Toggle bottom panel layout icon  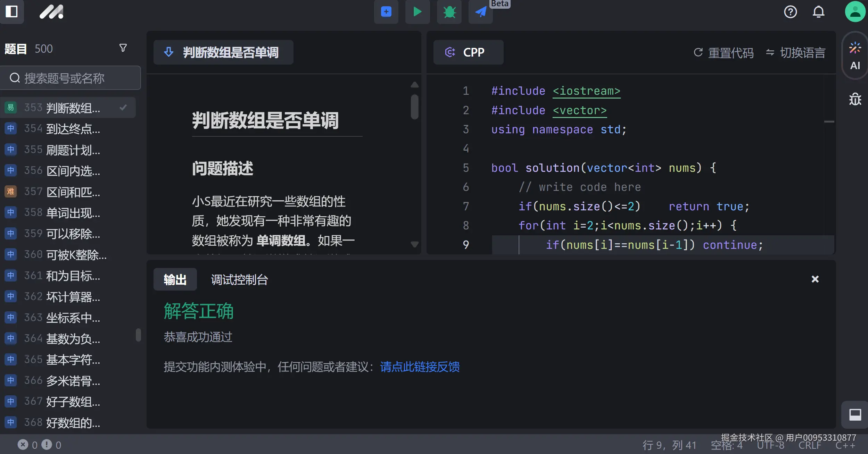pos(855,415)
